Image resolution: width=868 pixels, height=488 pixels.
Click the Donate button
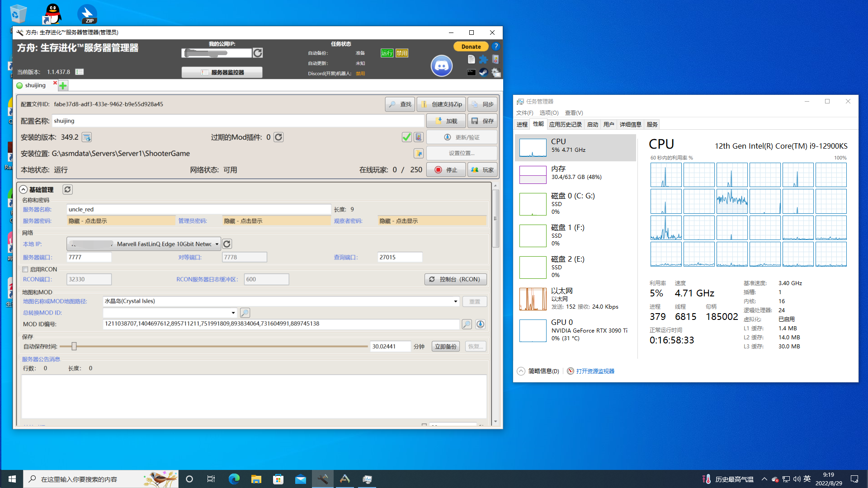(x=471, y=47)
